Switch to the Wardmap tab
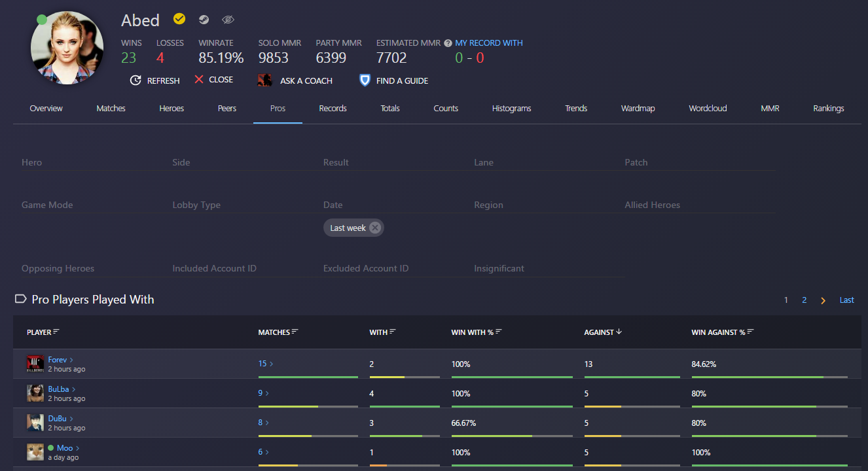The width and height of the screenshot is (868, 471). click(638, 109)
